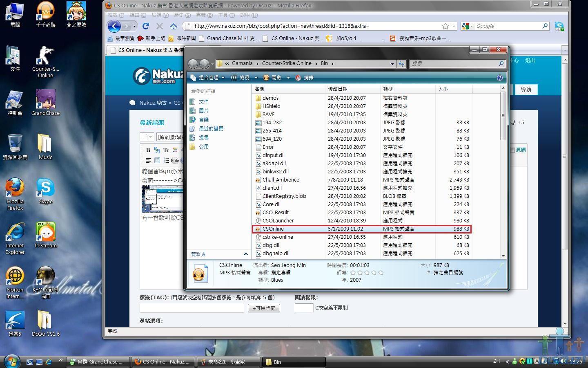588x368 pixels.
Task: Open the 音樂 favorite link in Explorer
Action: tap(203, 120)
